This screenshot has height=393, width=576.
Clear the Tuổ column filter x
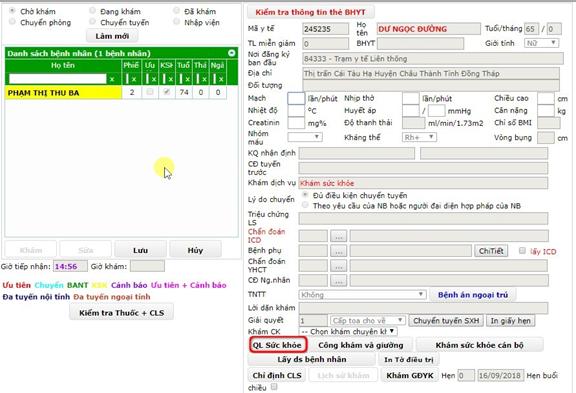[x=188, y=79]
